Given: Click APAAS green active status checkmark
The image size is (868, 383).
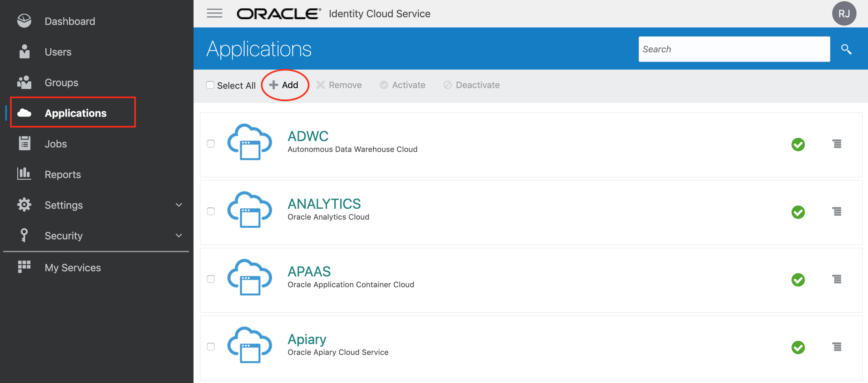Looking at the screenshot, I should click(x=798, y=280).
